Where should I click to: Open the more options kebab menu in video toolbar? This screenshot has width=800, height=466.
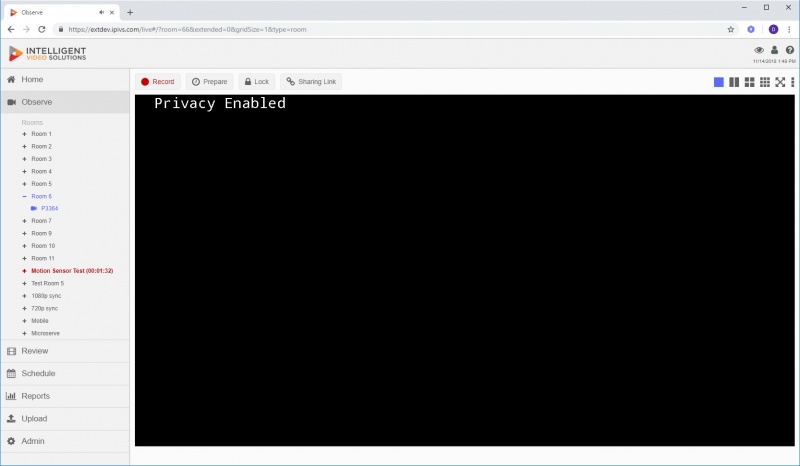coord(792,82)
